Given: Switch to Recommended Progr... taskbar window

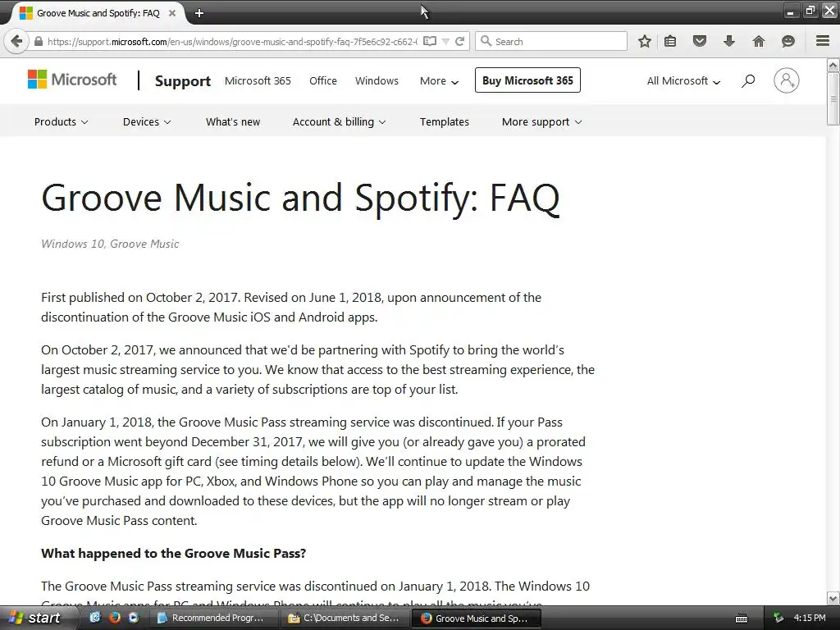Looking at the screenshot, I should (x=212, y=619).
